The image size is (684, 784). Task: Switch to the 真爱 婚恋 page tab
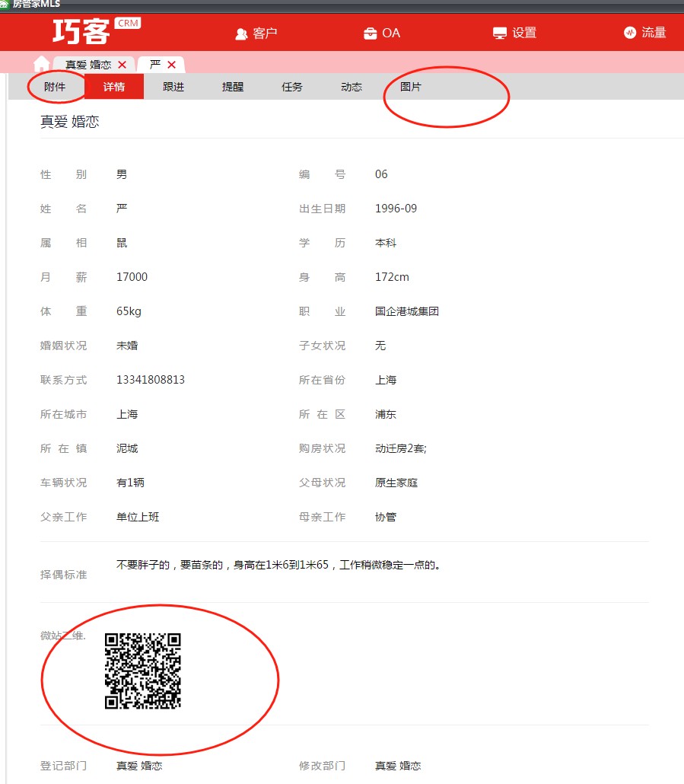(x=88, y=65)
